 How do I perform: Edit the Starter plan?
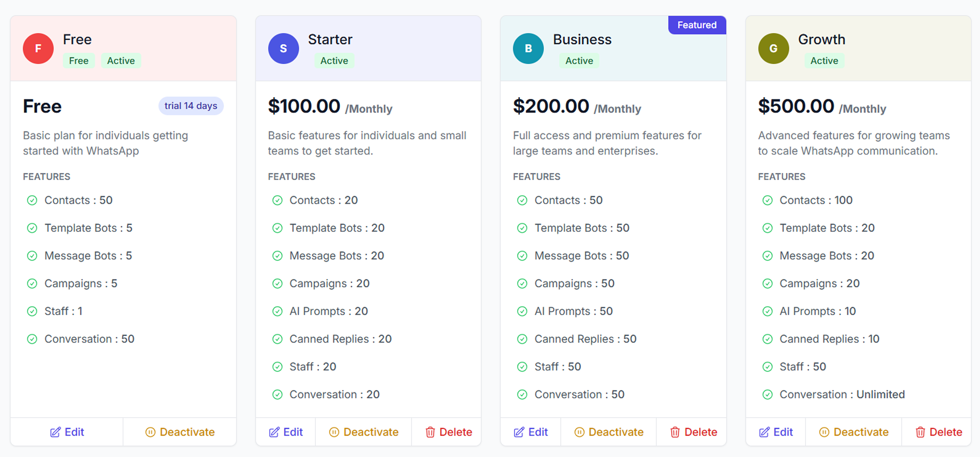(x=286, y=432)
